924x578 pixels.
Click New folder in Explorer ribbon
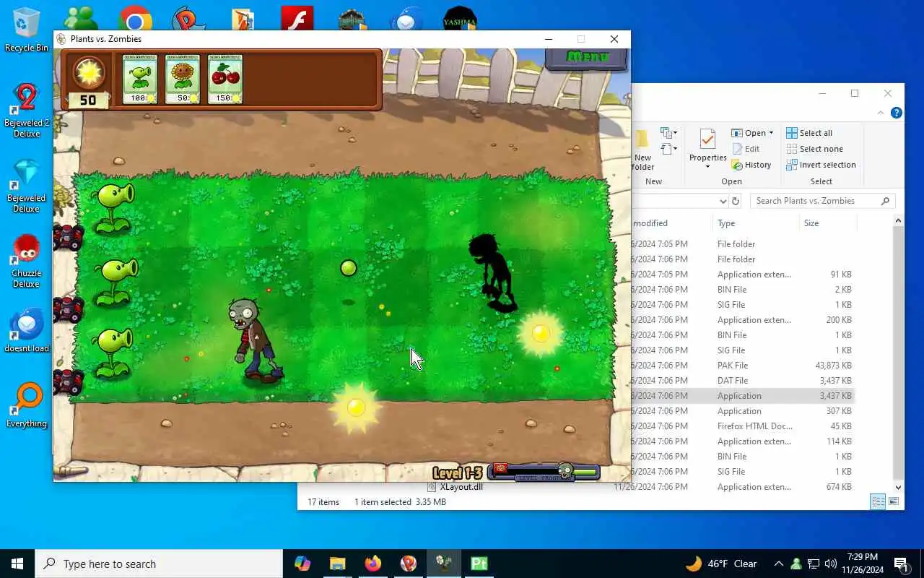coord(642,150)
